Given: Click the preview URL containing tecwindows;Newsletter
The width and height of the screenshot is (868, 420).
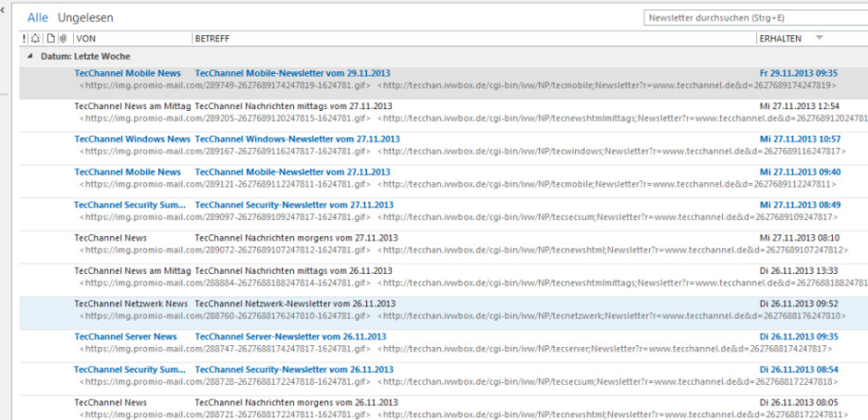Looking at the screenshot, I should [612, 151].
